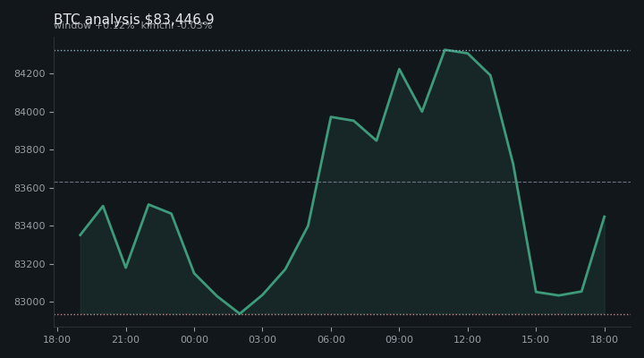Select the 83200 price axis label
Image resolution: width=644 pixels, height=358 pixels.
click(30, 264)
